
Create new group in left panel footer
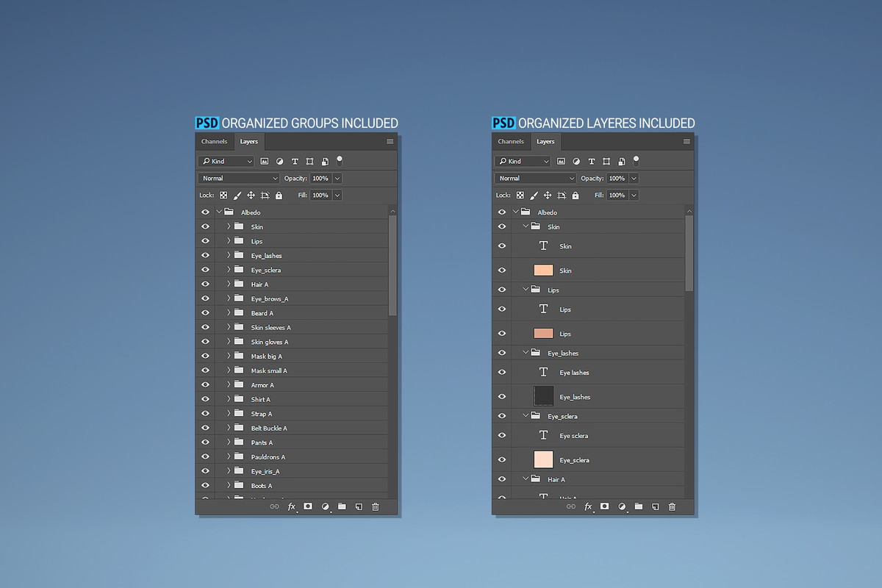342,506
